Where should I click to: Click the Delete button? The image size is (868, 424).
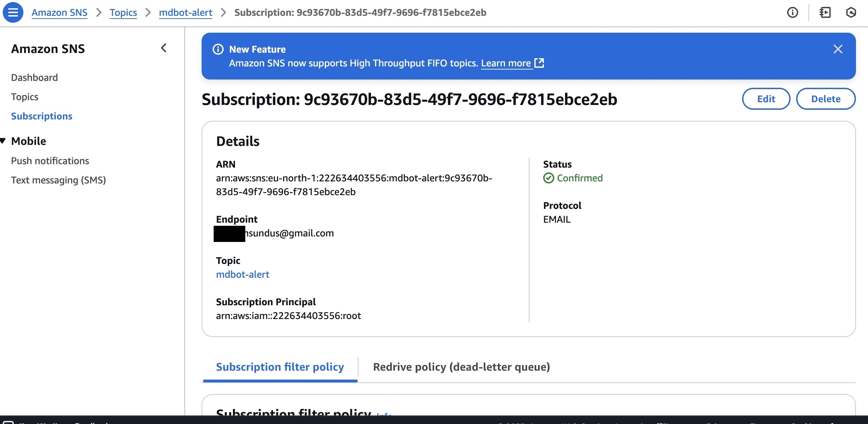point(826,99)
